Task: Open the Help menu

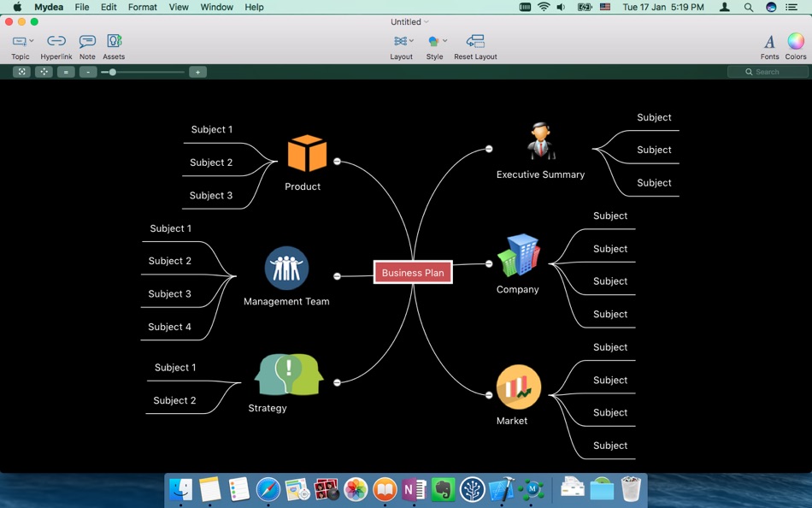Action: click(x=254, y=7)
